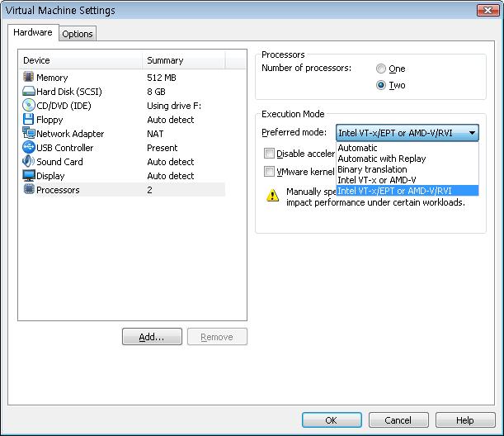Select the Sound Card speaker icon
504x436 pixels.
(28, 161)
